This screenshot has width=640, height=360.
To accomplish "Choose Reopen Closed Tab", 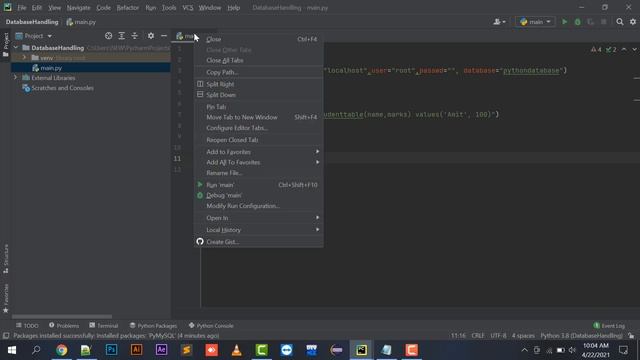I will (x=258, y=140).
